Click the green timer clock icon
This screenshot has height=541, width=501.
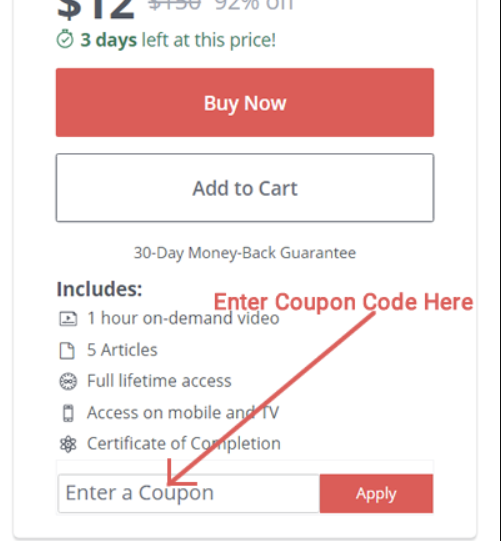click(65, 39)
